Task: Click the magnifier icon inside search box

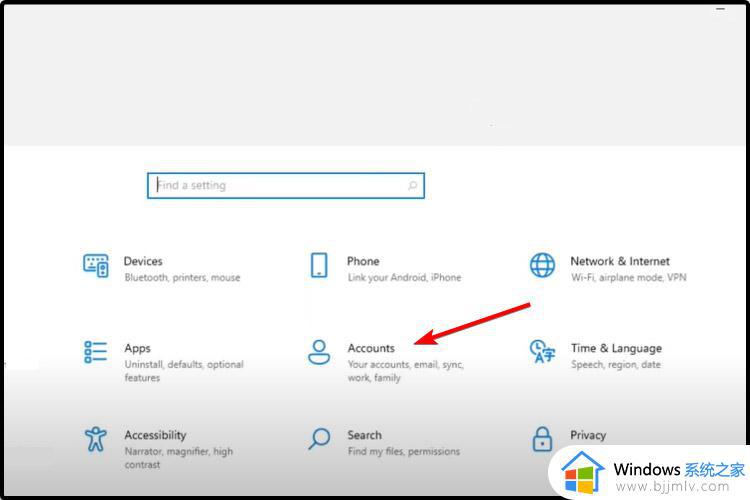Action: click(x=413, y=186)
